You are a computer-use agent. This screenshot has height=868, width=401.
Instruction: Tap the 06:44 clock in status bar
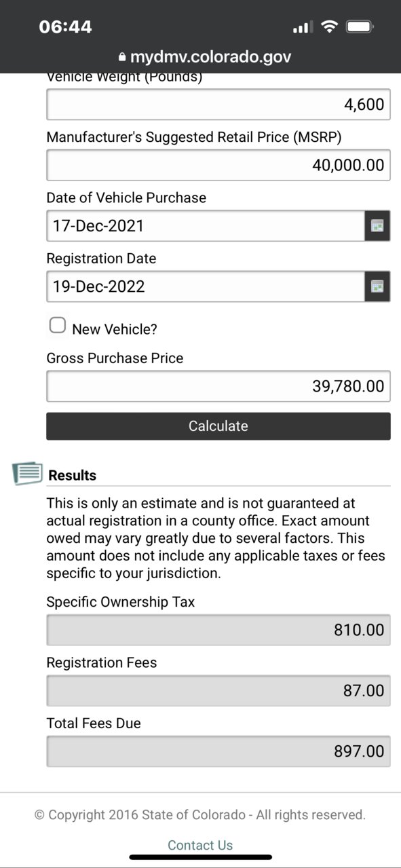click(65, 27)
